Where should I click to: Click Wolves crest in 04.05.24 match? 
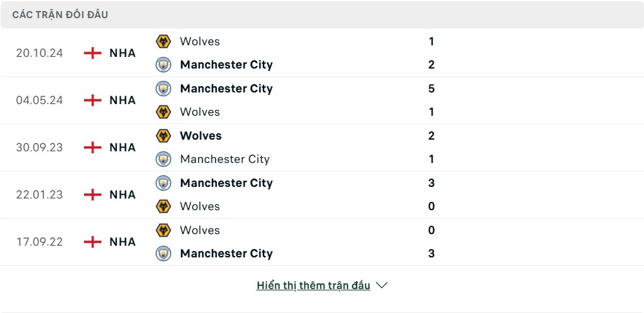pos(163,112)
